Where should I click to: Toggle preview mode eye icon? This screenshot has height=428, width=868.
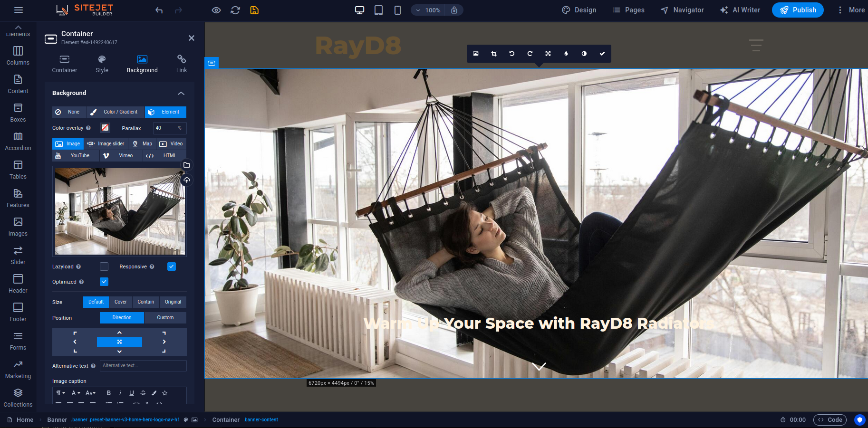point(216,10)
